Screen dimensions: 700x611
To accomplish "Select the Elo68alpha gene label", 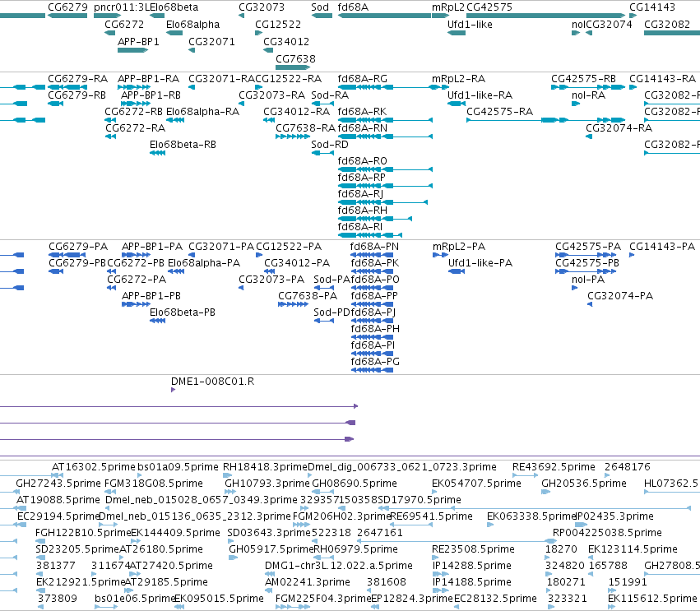I will point(192,24).
